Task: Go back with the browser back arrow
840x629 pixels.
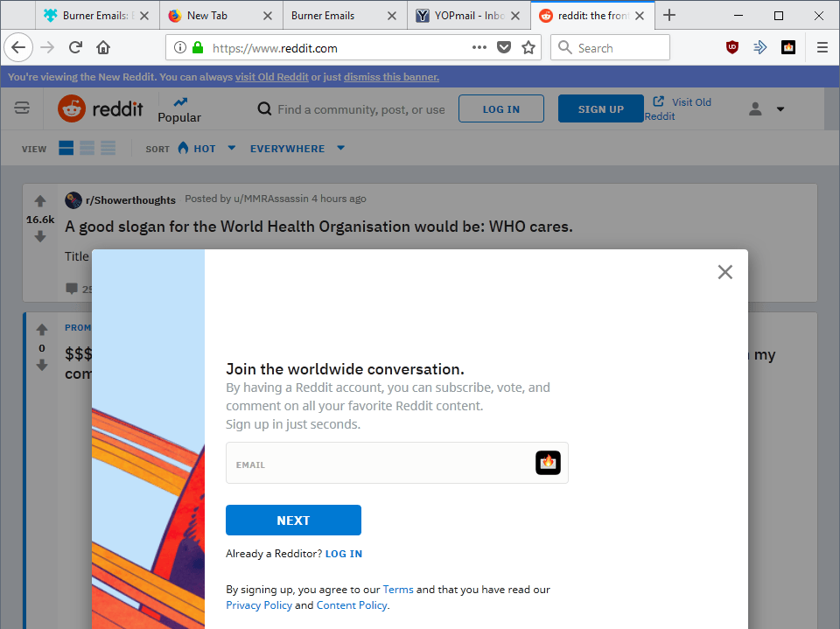Action: [18, 48]
